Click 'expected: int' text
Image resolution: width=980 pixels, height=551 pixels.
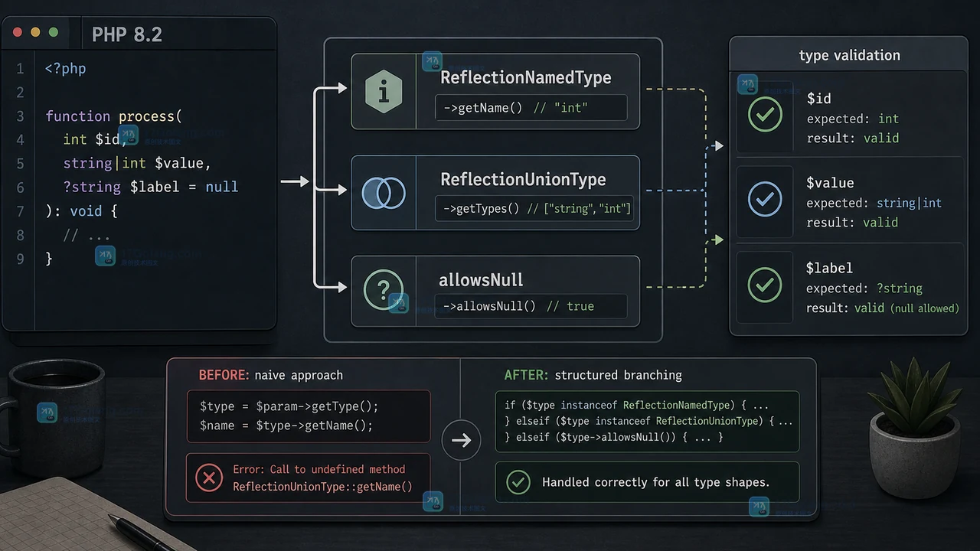853,119
